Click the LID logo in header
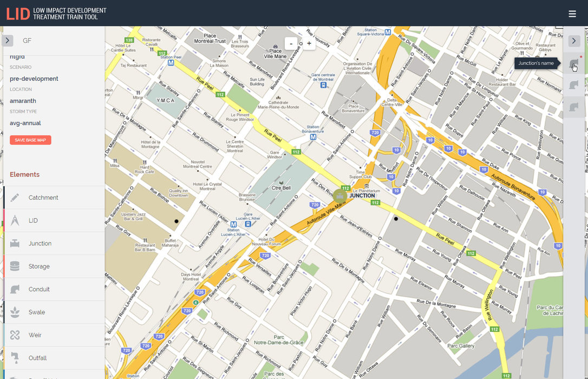The image size is (588, 379). (x=18, y=14)
